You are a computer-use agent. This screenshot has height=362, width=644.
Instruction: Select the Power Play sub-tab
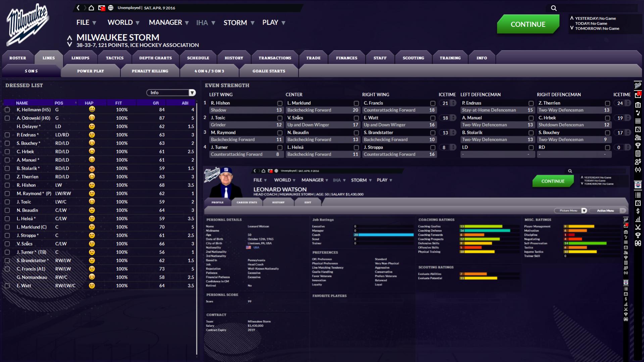(90, 71)
